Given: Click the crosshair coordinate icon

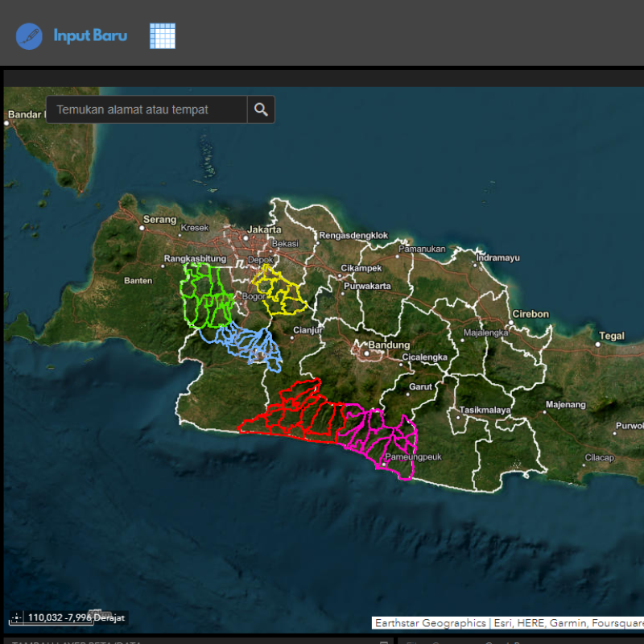Looking at the screenshot, I should click(17, 618).
